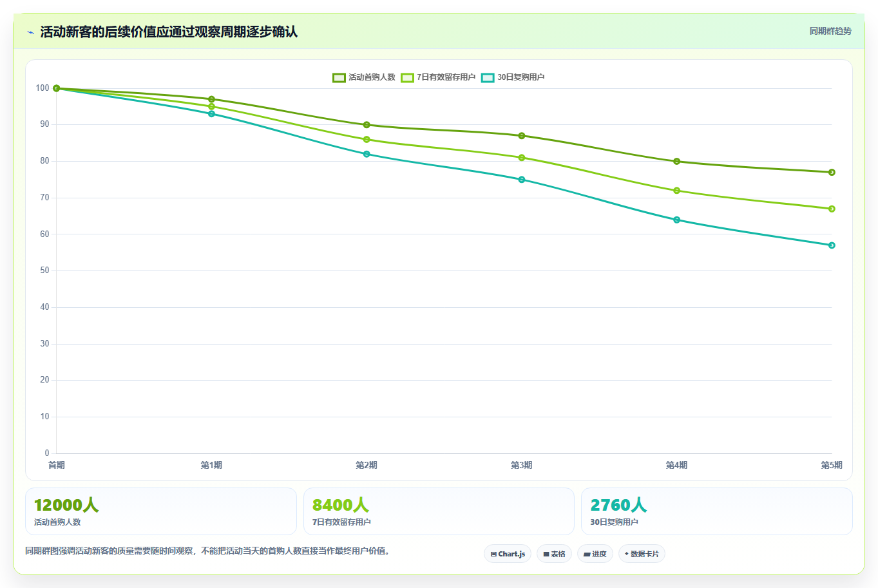Click 30日复购用户 point at 第1期
This screenshot has height=588, width=878.
tap(211, 114)
